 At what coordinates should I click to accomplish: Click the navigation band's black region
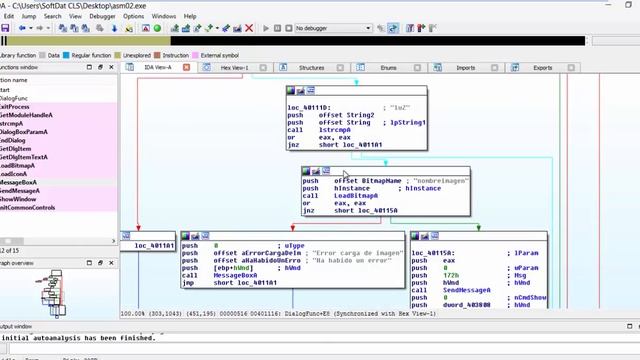coord(378,40)
